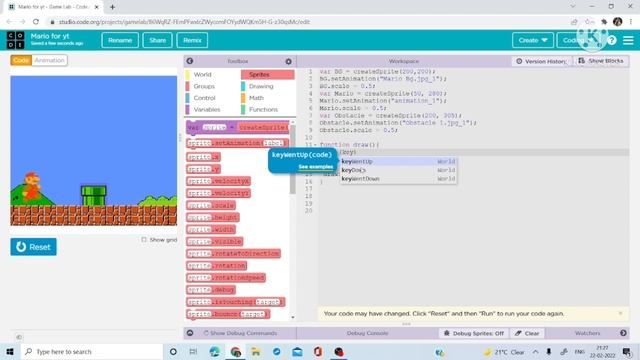Open Mail app from taskbar
The width and height of the screenshot is (640, 360).
click(298, 351)
